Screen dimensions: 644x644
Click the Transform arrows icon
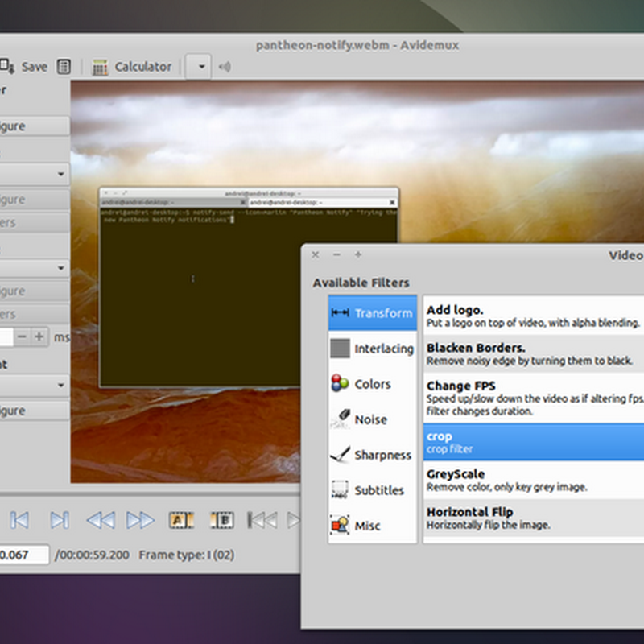tap(340, 313)
